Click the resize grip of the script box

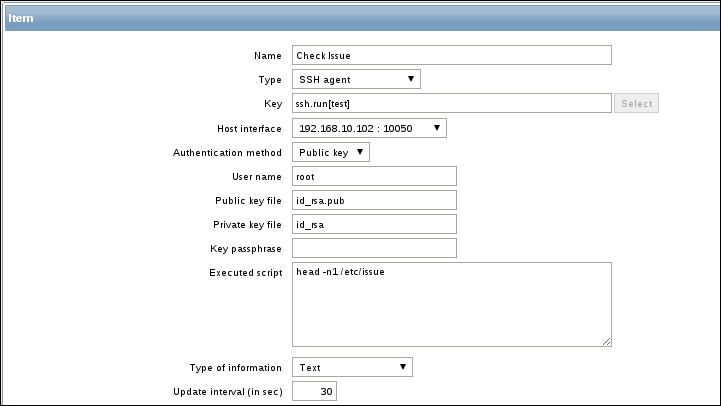click(606, 341)
